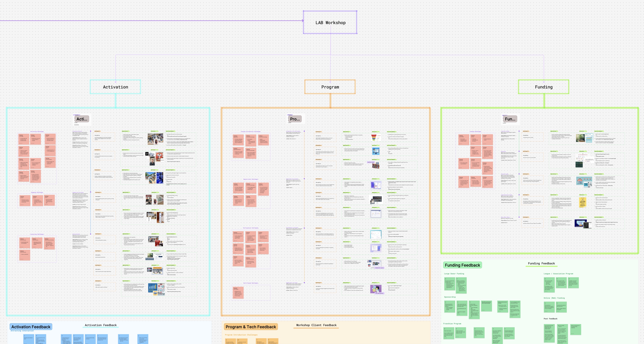The width and height of the screenshot is (644, 344).
Task: Click the 'Sponsorship' feedback heading
Action: pyautogui.click(x=450, y=297)
